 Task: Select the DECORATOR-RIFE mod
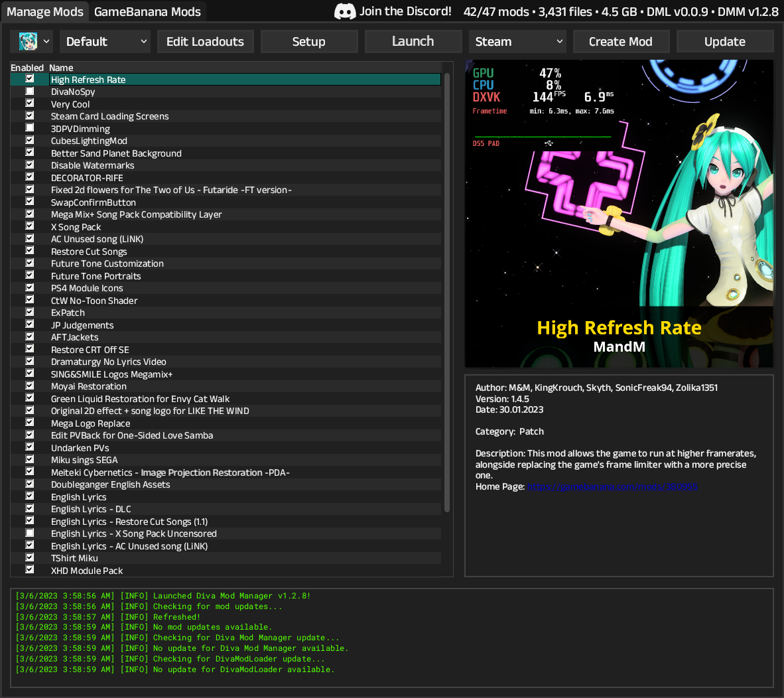coord(226,178)
